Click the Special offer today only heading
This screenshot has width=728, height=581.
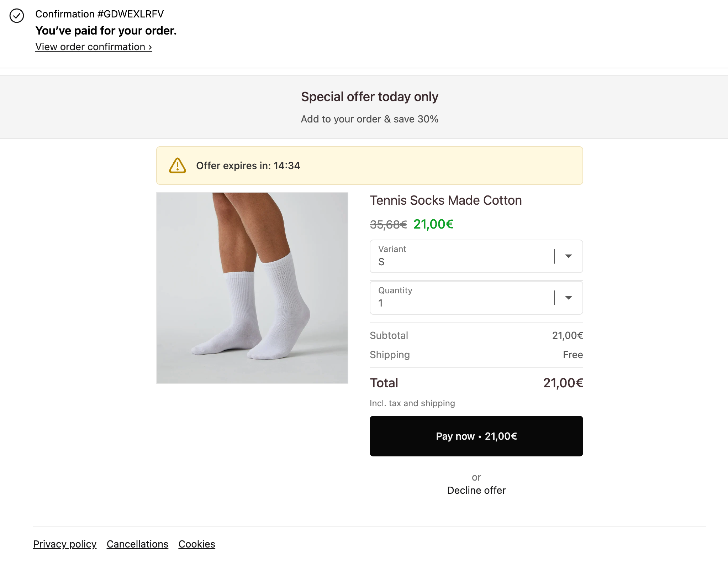coord(369,97)
